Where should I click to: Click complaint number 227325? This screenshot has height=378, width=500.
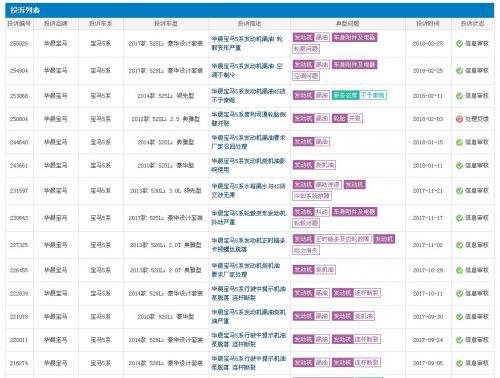[19, 245]
